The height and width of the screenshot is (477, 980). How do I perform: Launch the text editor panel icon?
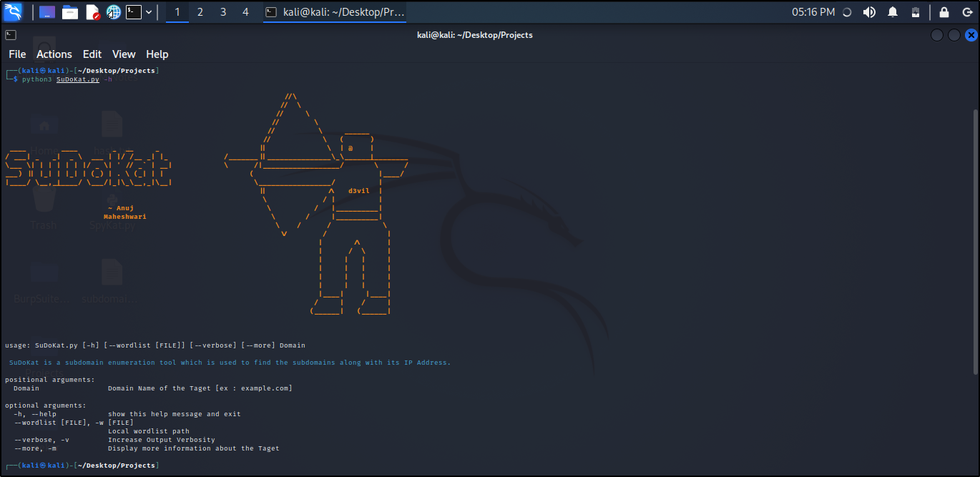pyautogui.click(x=92, y=12)
